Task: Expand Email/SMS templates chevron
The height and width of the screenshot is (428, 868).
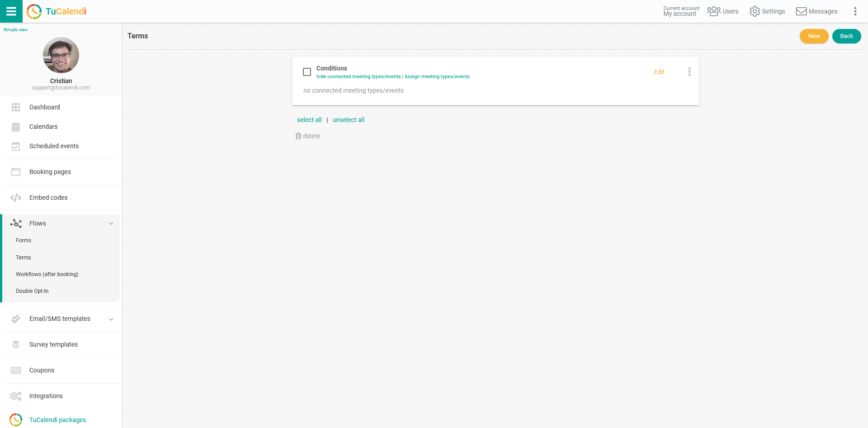Action: coord(111,319)
